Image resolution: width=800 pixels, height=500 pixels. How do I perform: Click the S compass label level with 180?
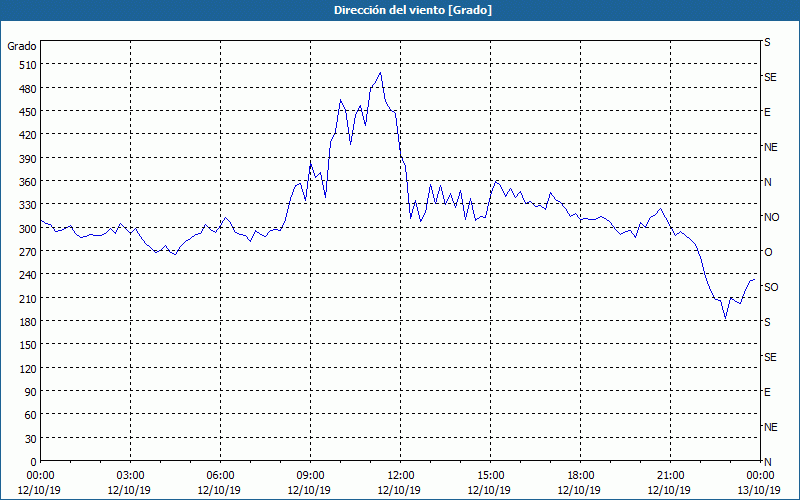click(767, 322)
